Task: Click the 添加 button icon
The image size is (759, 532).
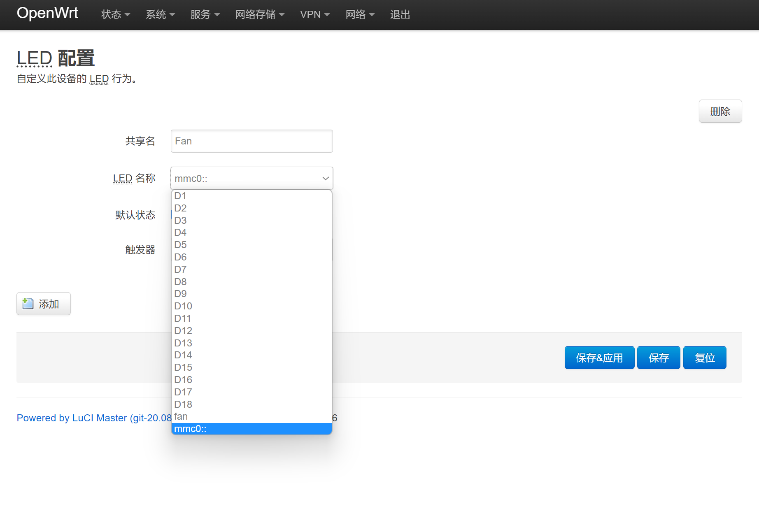Action: click(28, 304)
